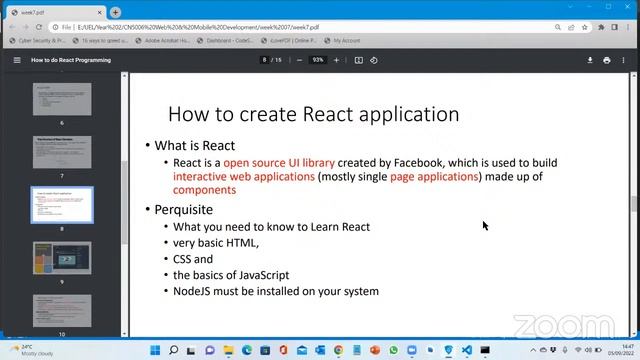Open the Dashboard - Code bookmark
The width and height of the screenshot is (640, 360).
click(x=225, y=40)
